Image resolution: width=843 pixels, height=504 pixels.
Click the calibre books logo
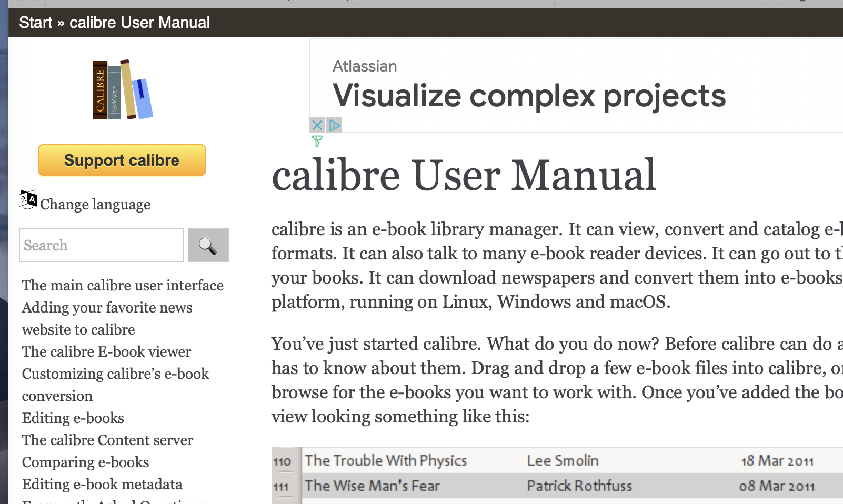(122, 89)
